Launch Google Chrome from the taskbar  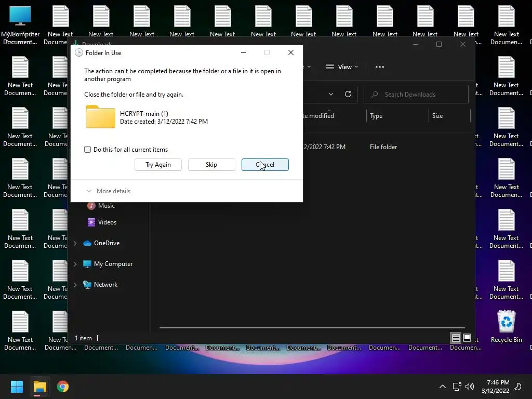[x=63, y=387]
